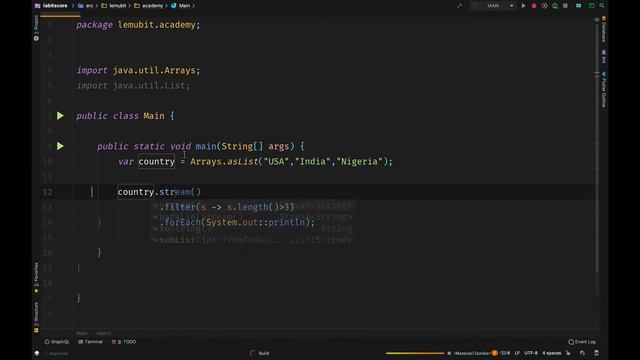Viewport: 640px width, 360px height.
Task: Open the TODO tool window
Action: (x=124, y=342)
